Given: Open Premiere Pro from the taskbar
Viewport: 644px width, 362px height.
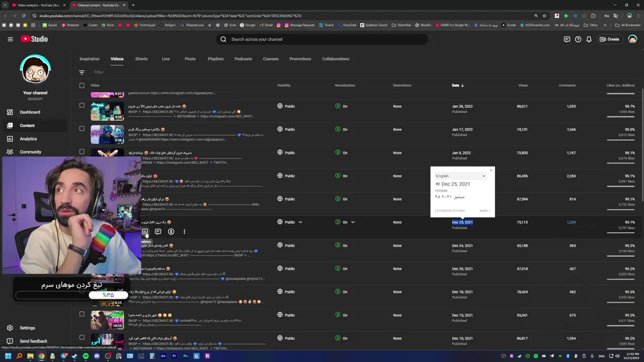Looking at the screenshot, I should (x=174, y=356).
